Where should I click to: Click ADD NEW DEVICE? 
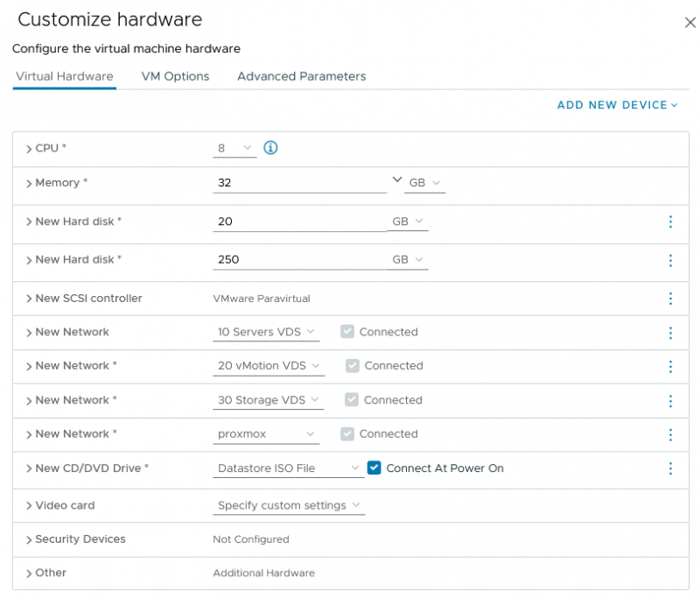pos(615,105)
